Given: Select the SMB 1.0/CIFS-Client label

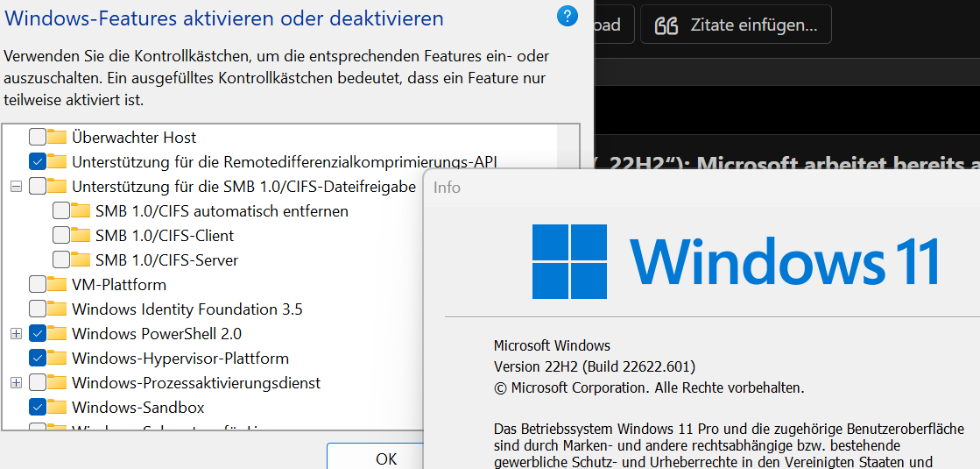Looking at the screenshot, I should pyautogui.click(x=165, y=235).
